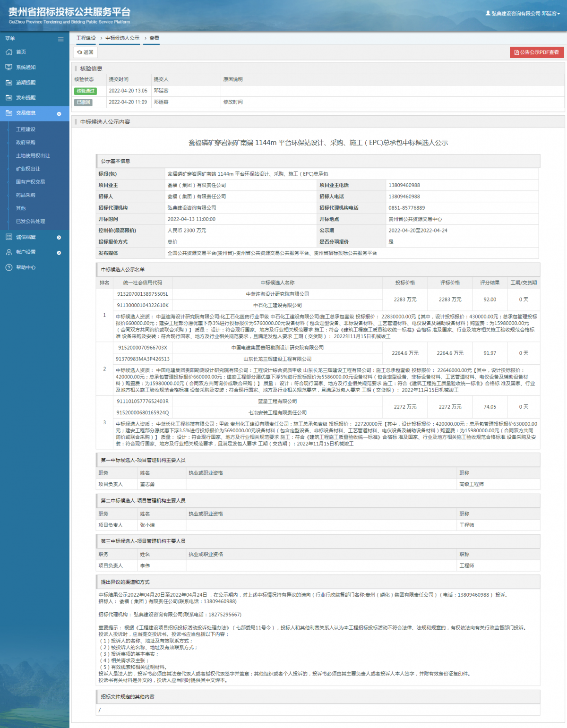Viewport: 567px width, 728px height.
Task: Click the monitor icon beside 系统通知
Action: coord(9,67)
